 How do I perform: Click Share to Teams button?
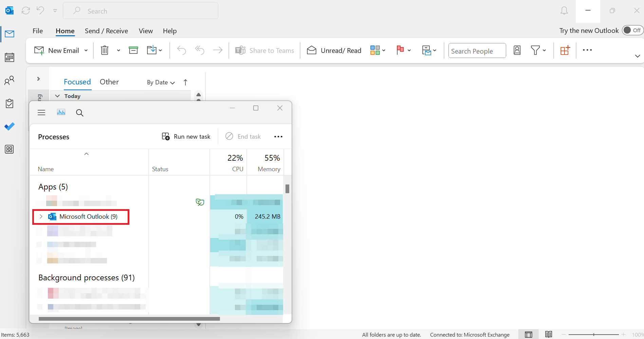point(265,51)
